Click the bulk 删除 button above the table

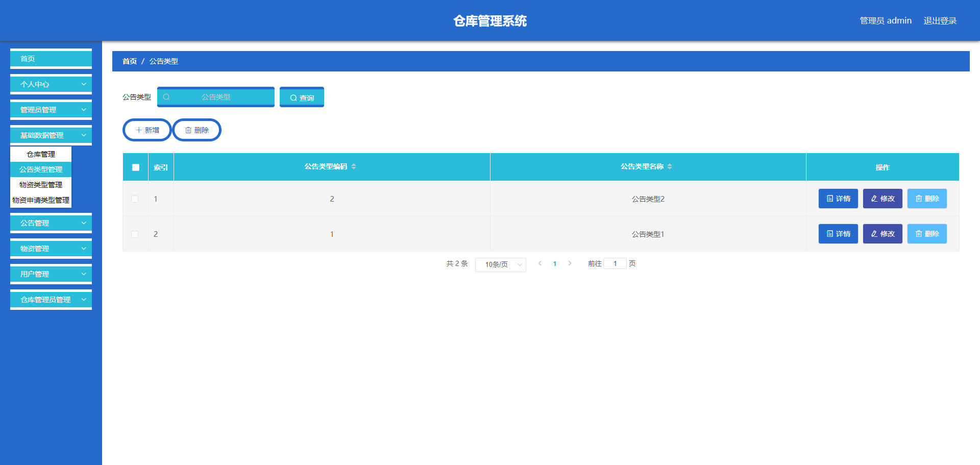coord(197,130)
